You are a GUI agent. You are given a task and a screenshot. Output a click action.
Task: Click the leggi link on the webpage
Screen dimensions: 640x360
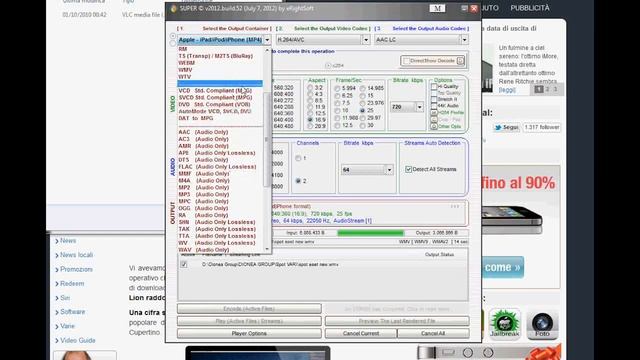[507, 90]
